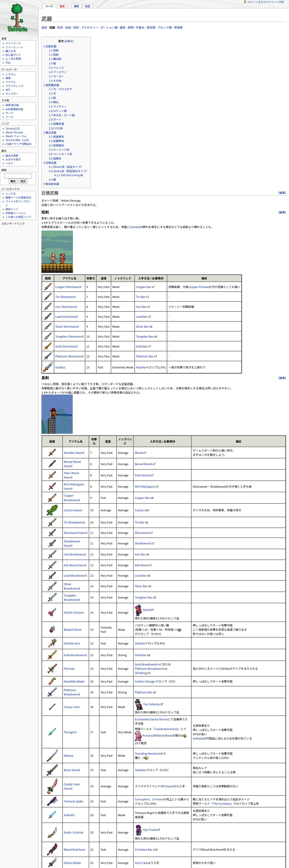Click the Stylish Scissors item icon
Viewport: 289px width, 868px height.
[x=52, y=613]
